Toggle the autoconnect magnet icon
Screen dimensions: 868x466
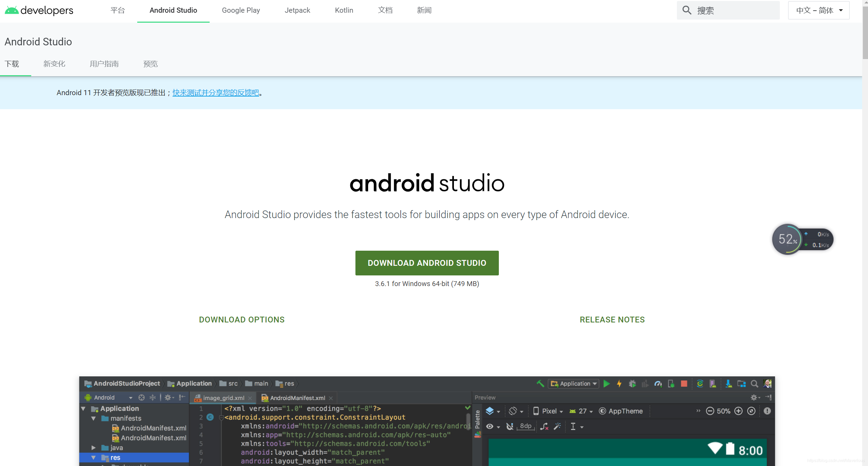coord(510,427)
